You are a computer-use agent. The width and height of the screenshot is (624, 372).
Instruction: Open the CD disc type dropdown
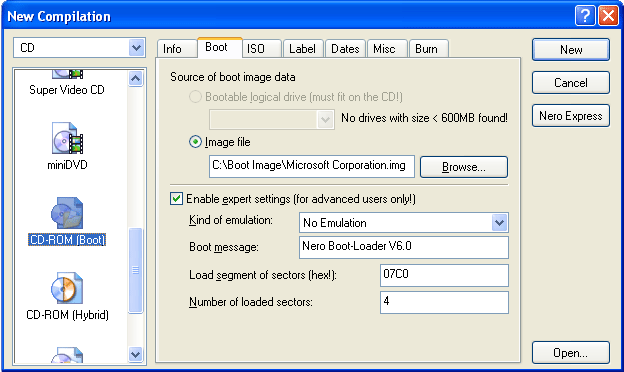(136, 48)
